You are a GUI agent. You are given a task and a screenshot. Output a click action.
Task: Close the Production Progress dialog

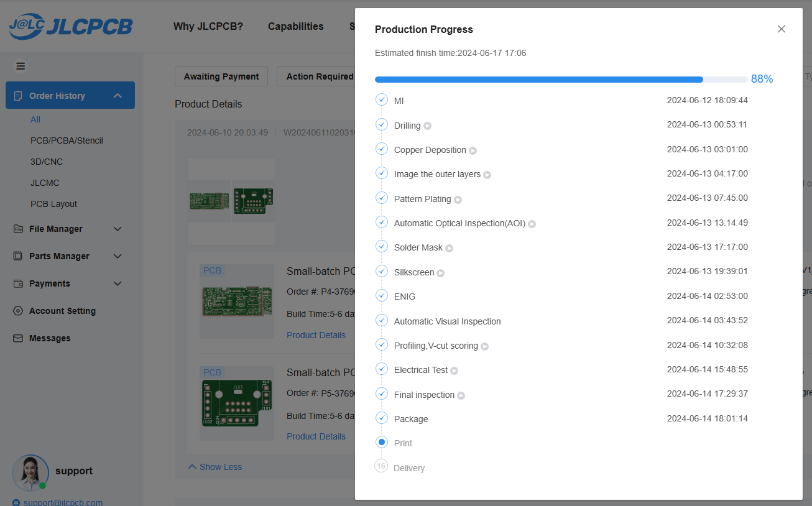(782, 29)
